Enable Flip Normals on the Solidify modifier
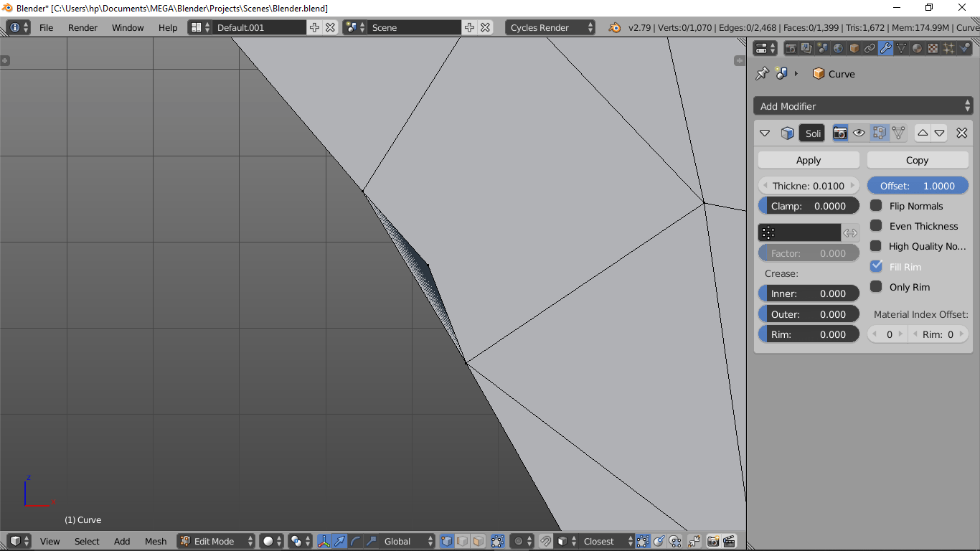 tap(876, 206)
